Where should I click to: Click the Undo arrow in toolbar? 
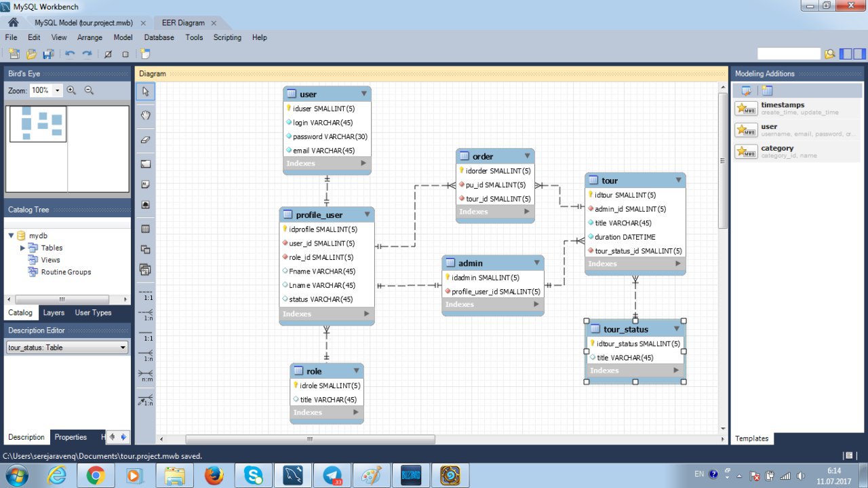click(x=69, y=54)
